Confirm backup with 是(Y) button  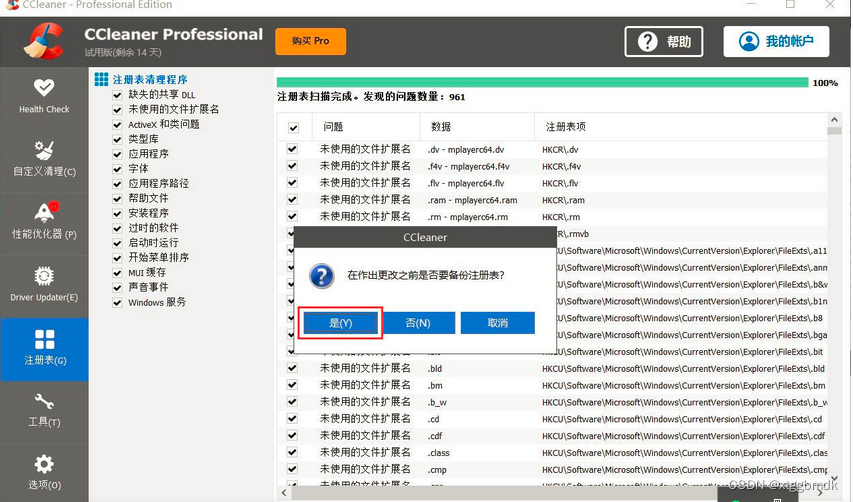tap(341, 323)
